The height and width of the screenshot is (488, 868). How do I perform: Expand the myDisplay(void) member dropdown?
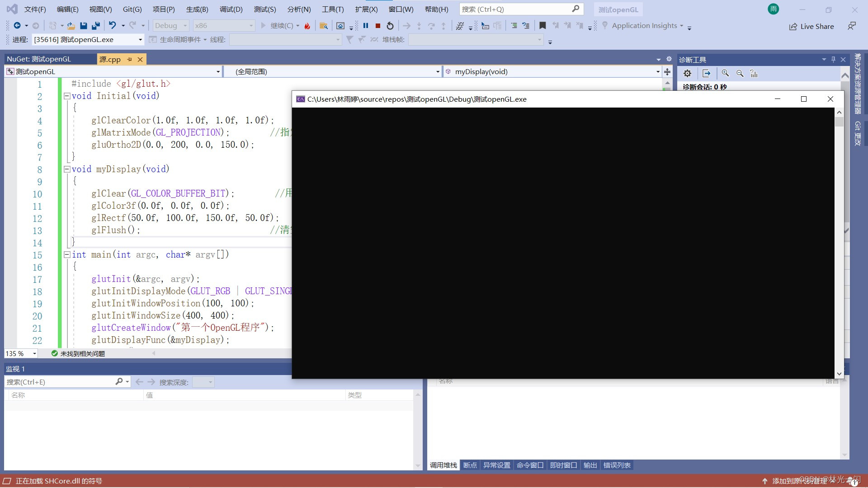tap(658, 71)
